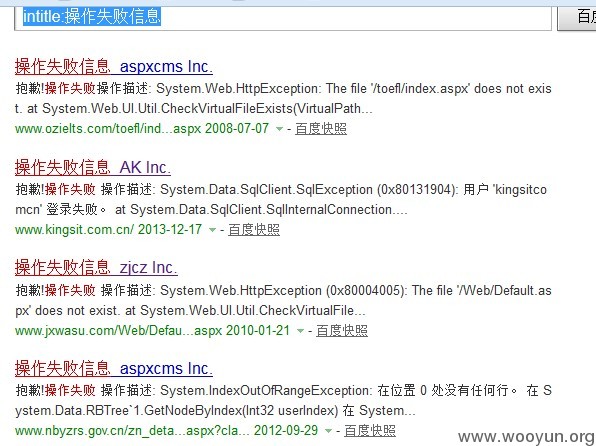Click URL text www.ozielts.com/toefl/ind...aspx

(x=108, y=129)
